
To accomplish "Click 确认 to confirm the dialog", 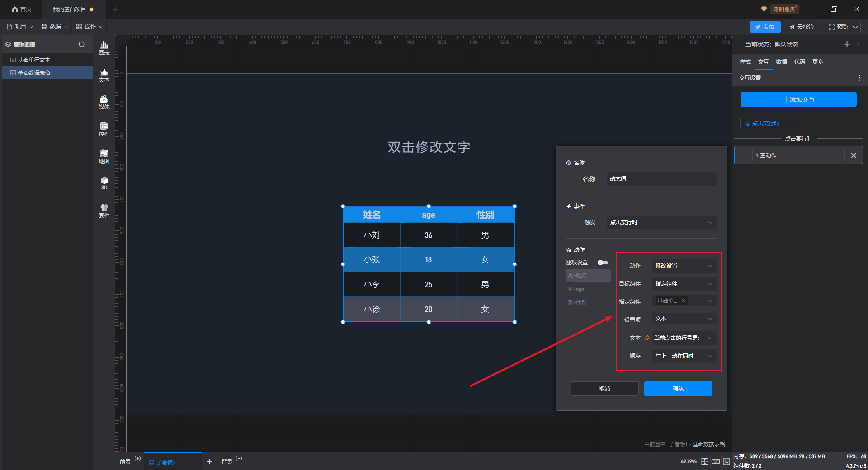I will pyautogui.click(x=678, y=389).
